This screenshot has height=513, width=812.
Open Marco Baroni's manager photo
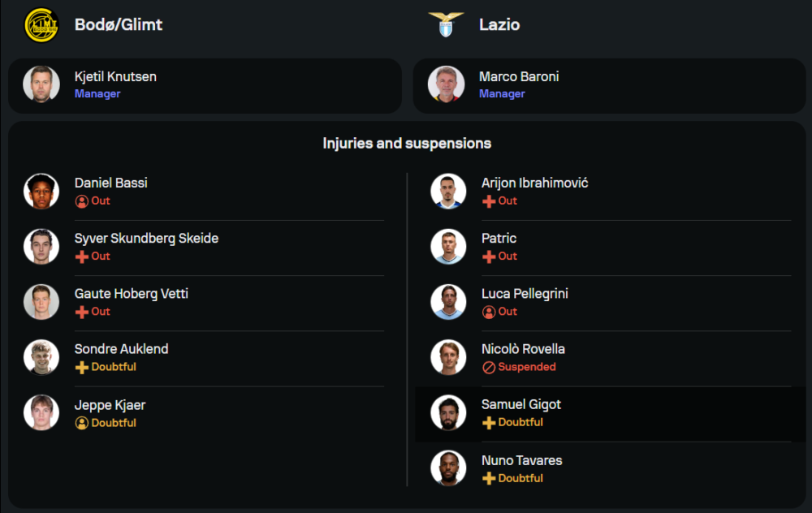tap(447, 84)
